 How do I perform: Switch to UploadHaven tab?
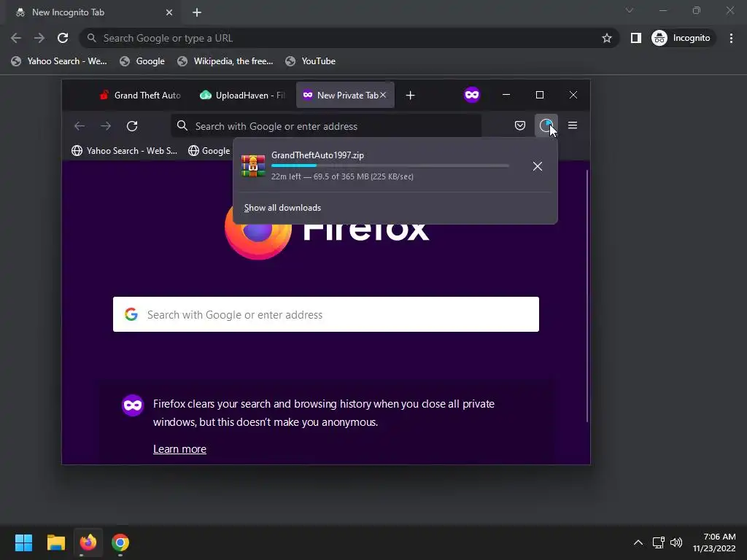(242, 96)
